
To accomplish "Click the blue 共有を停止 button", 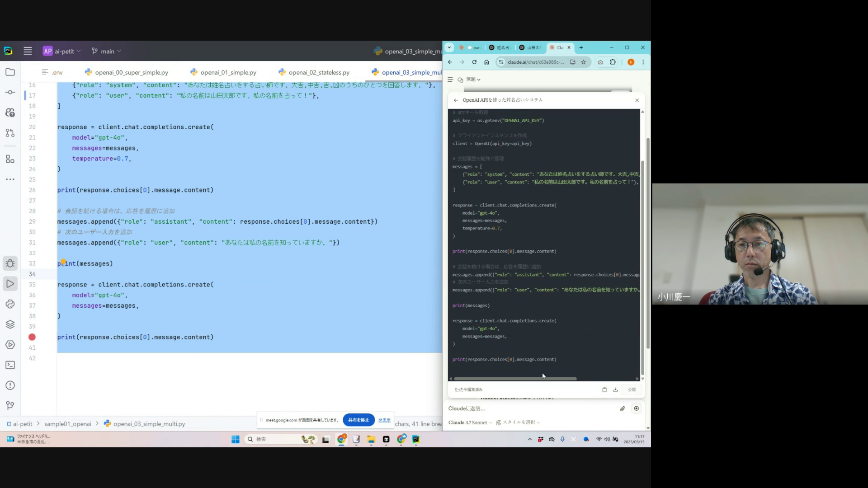I will [359, 420].
